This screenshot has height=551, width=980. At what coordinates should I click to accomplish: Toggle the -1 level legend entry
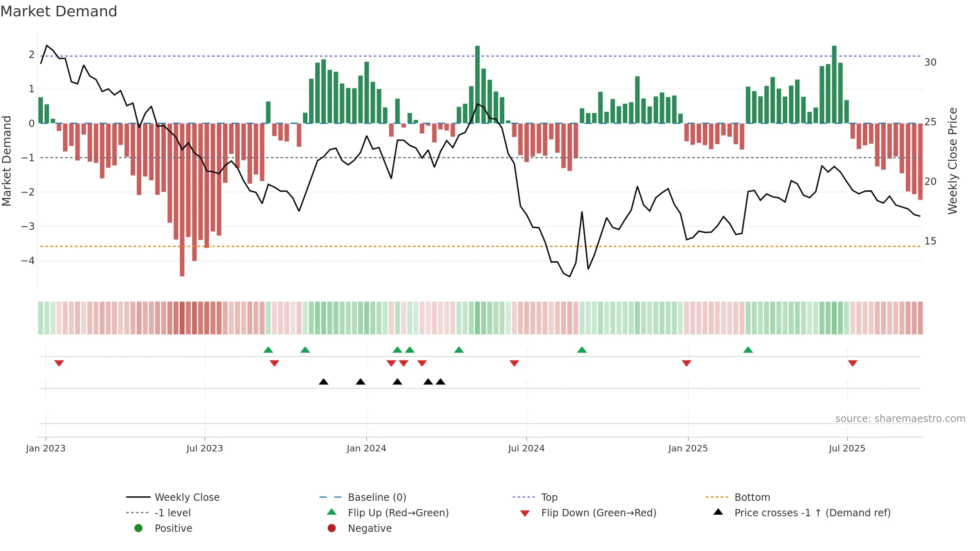tap(158, 513)
